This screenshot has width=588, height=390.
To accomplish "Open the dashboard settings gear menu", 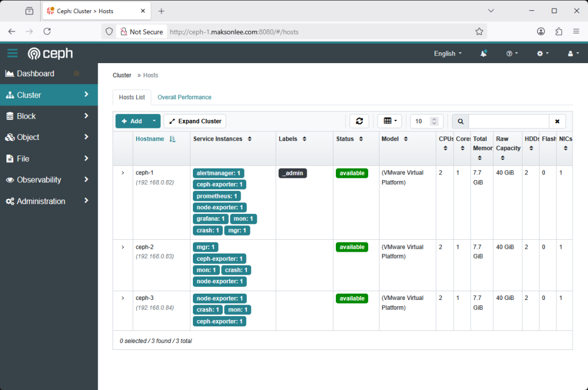I will [x=543, y=53].
